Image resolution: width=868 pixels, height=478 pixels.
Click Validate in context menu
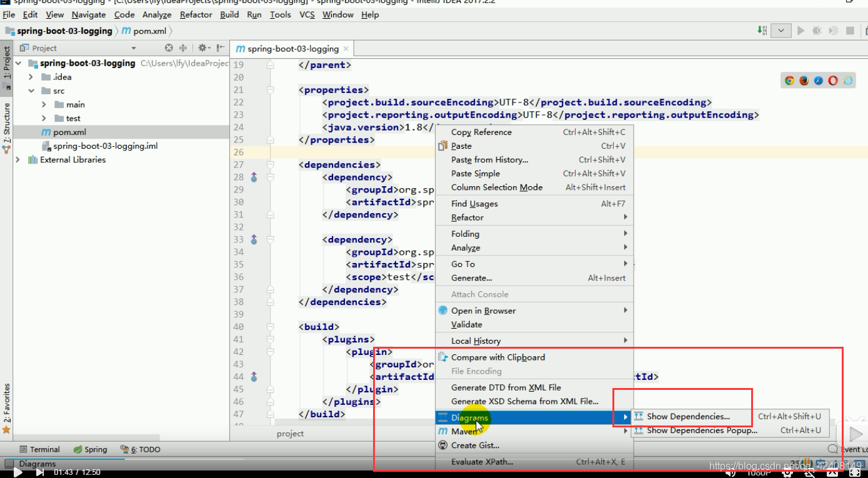(534, 324)
